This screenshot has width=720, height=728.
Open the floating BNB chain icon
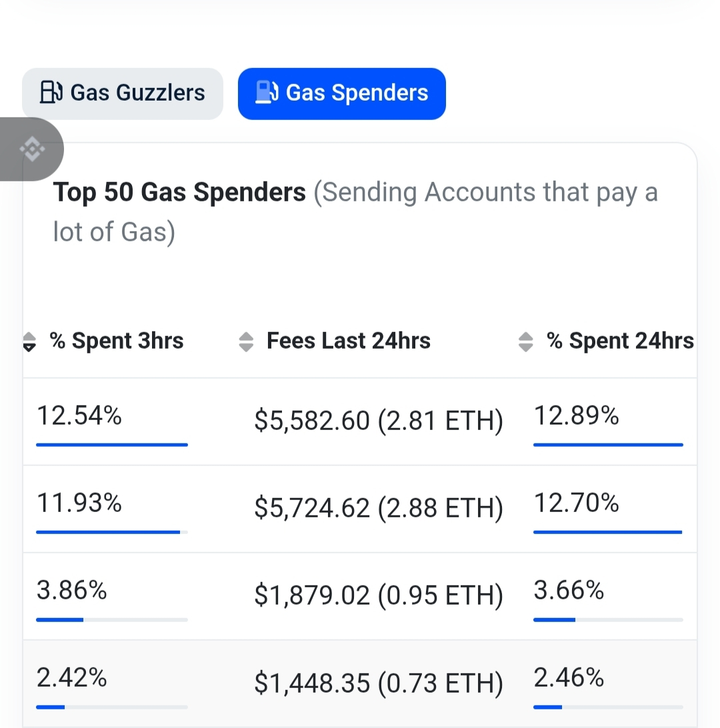click(x=32, y=149)
